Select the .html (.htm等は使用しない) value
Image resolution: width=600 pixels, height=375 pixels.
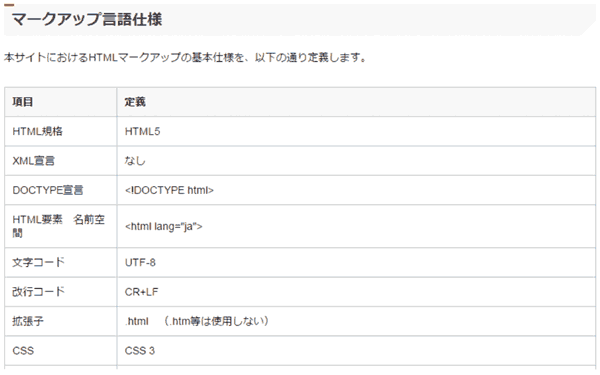click(197, 321)
